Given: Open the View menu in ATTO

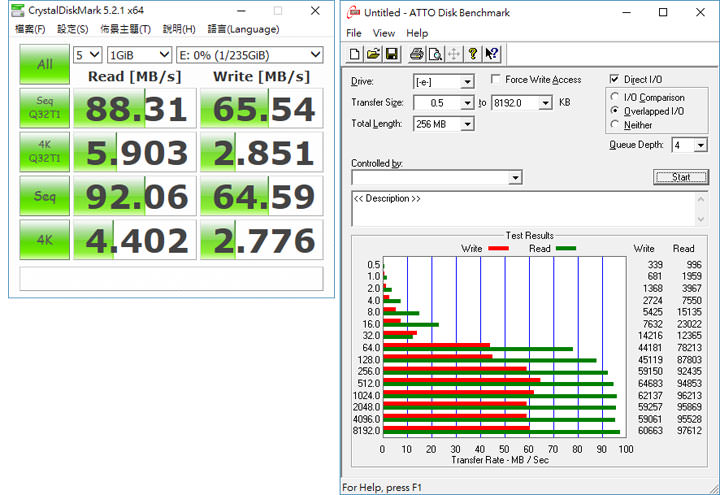Looking at the screenshot, I should 384,33.
